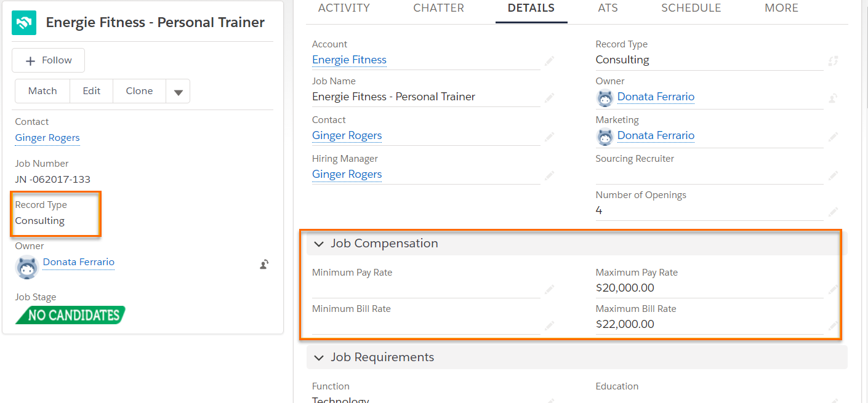Click the Job Number label
The image size is (868, 403).
click(42, 164)
